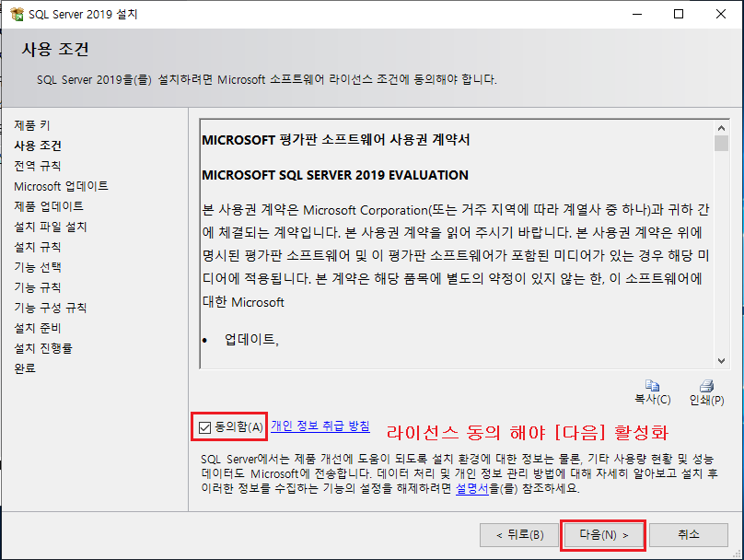Click the 취소 cancel button
Screen dimensions: 744x560
(x=689, y=535)
